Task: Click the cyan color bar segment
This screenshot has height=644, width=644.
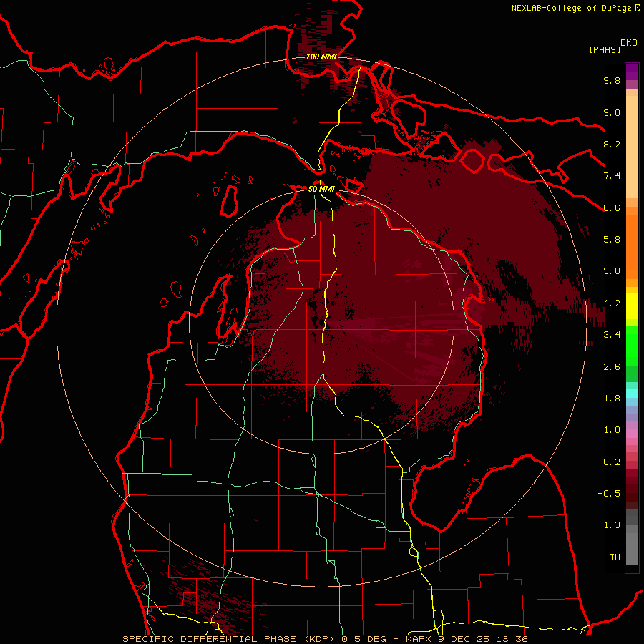Action: click(632, 394)
